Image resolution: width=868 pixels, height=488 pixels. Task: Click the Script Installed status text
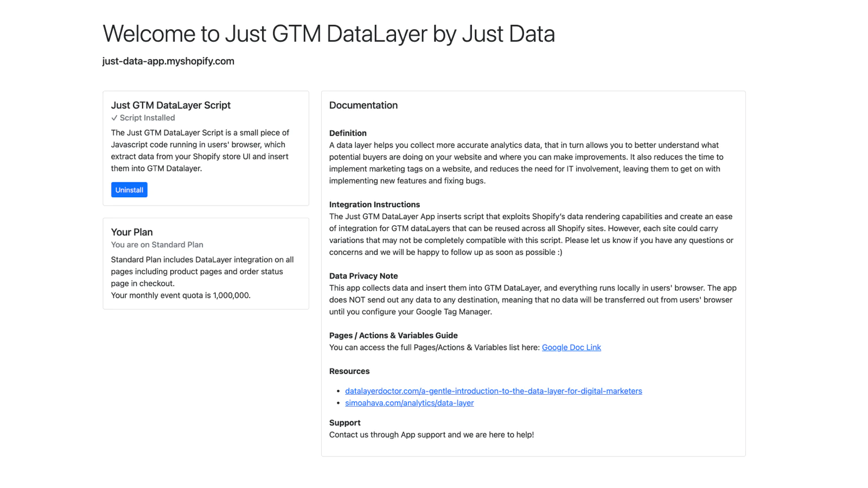pos(147,118)
